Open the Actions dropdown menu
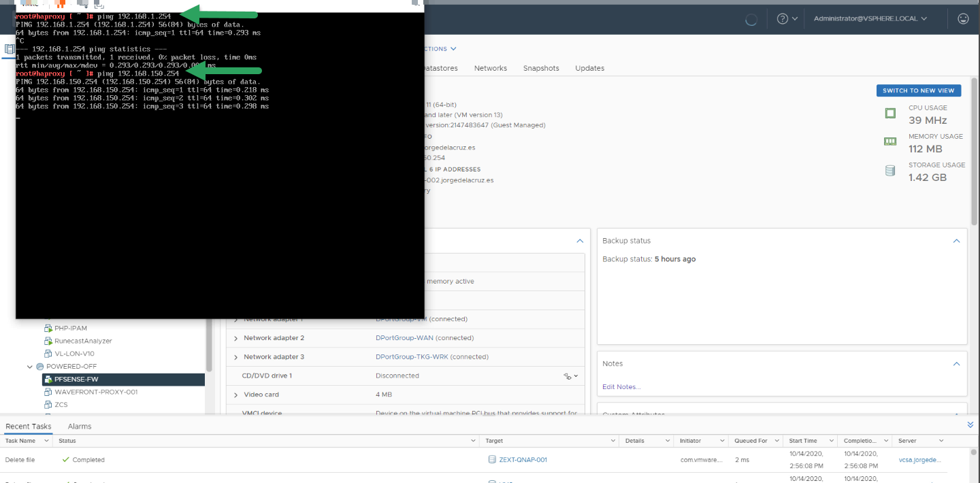 click(440, 49)
